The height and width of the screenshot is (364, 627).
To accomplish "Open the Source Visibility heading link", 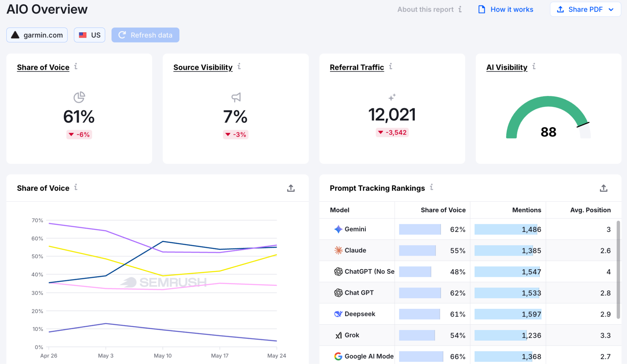I will tap(203, 67).
